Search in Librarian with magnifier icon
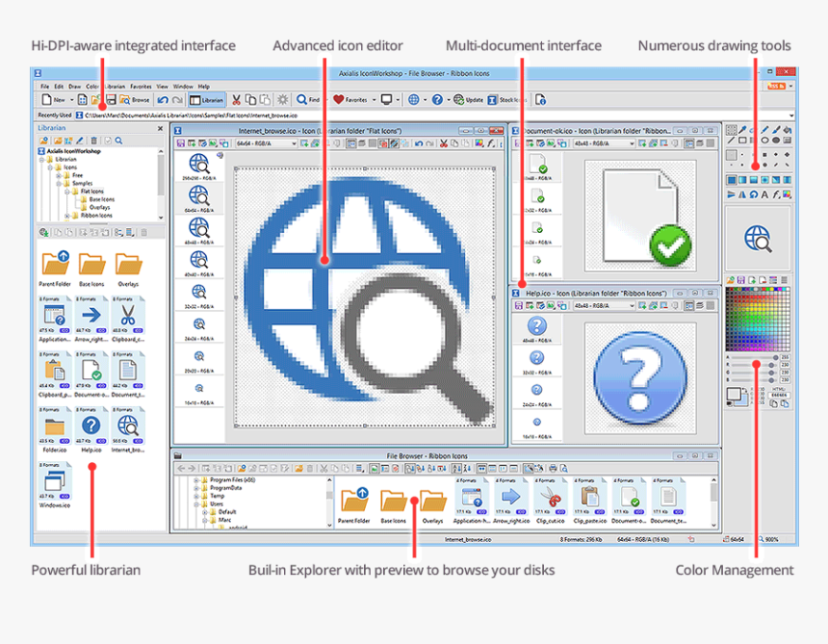This screenshot has width=828, height=644. 118,141
